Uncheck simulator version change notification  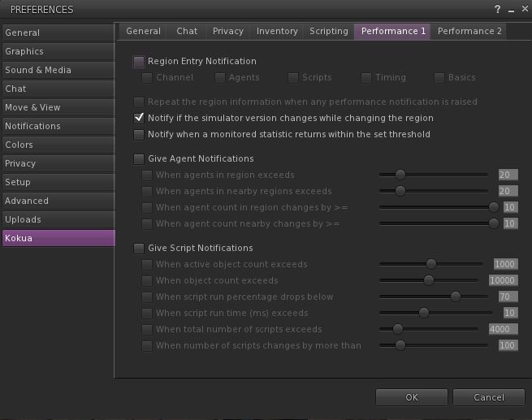(139, 118)
